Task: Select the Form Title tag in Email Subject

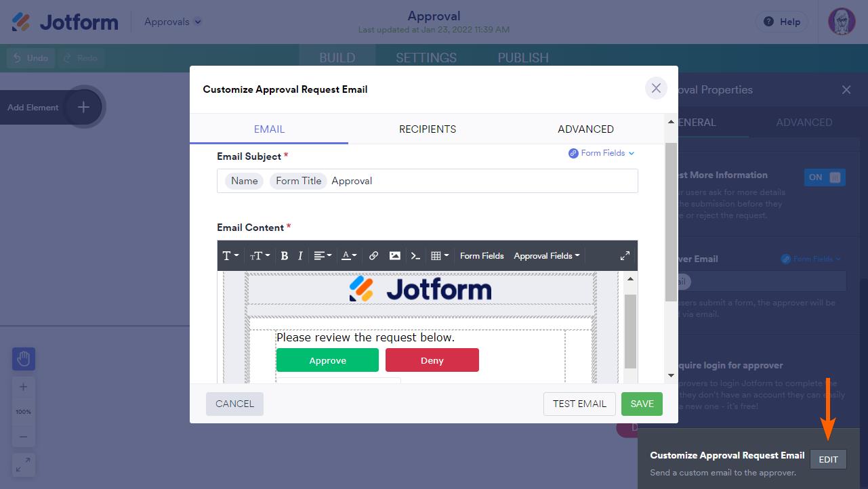Action: pos(298,181)
